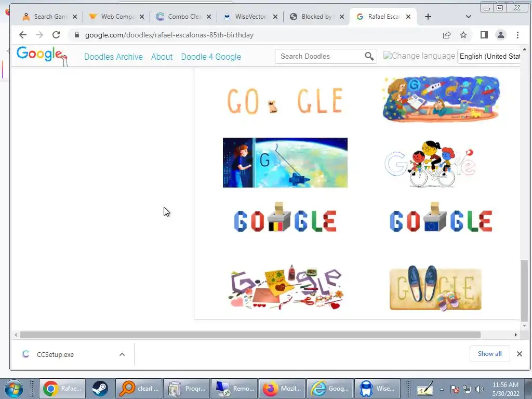Close the Combo Clea tab

click(x=209, y=17)
